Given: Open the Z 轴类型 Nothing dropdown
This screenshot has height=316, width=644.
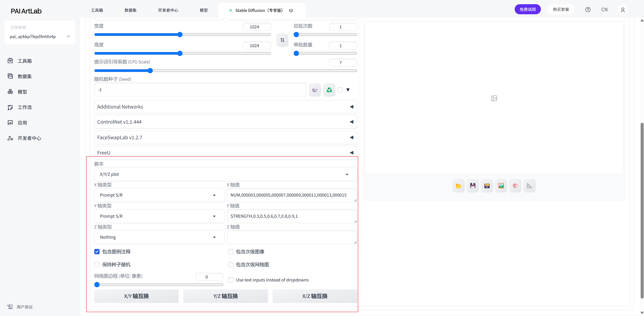Looking at the screenshot, I should 159,237.
